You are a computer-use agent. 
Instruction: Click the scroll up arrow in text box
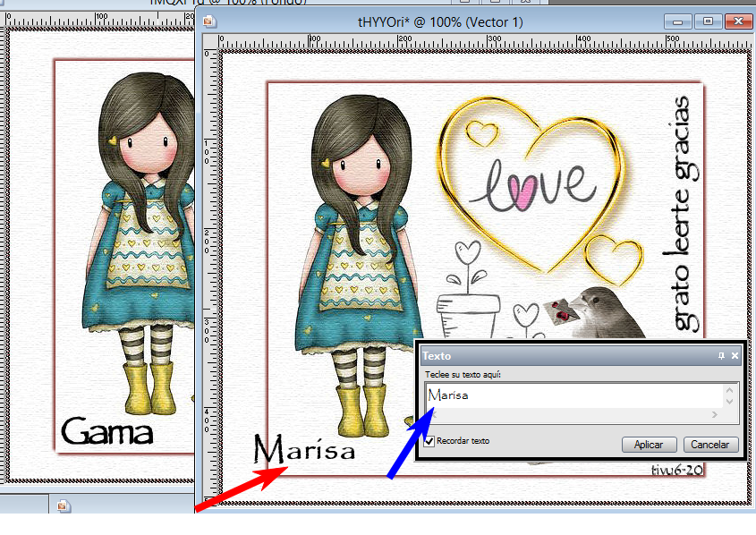pyautogui.click(x=729, y=390)
